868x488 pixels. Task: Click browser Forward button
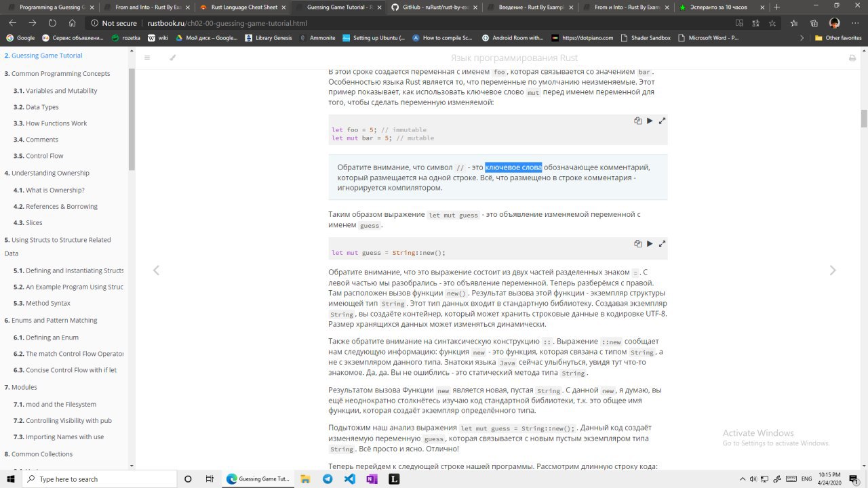33,22
